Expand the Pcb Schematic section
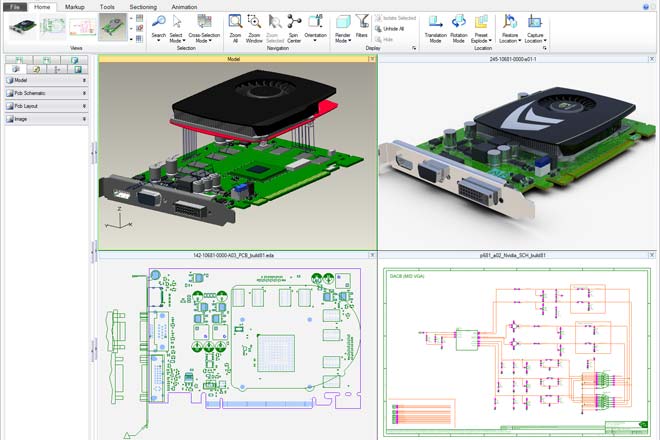Viewport: 660px width, 440px height. pyautogui.click(x=46, y=93)
